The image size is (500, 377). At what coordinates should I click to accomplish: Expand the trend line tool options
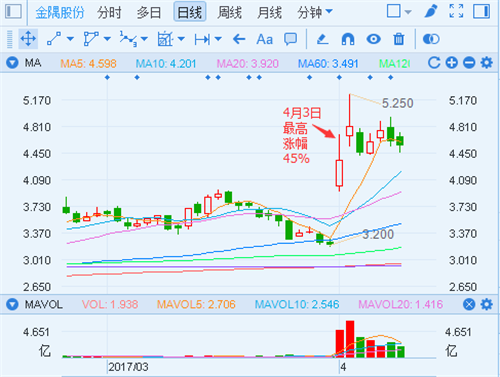[70, 39]
